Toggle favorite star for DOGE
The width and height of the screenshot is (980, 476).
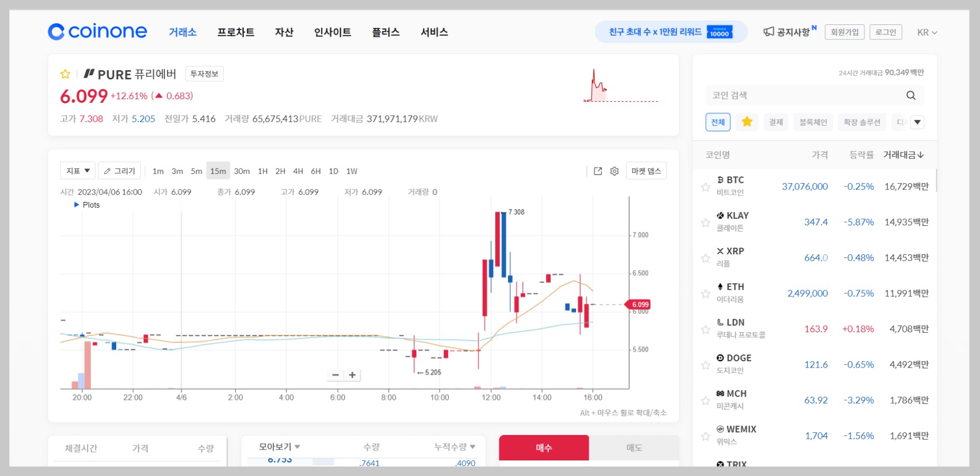pos(705,365)
